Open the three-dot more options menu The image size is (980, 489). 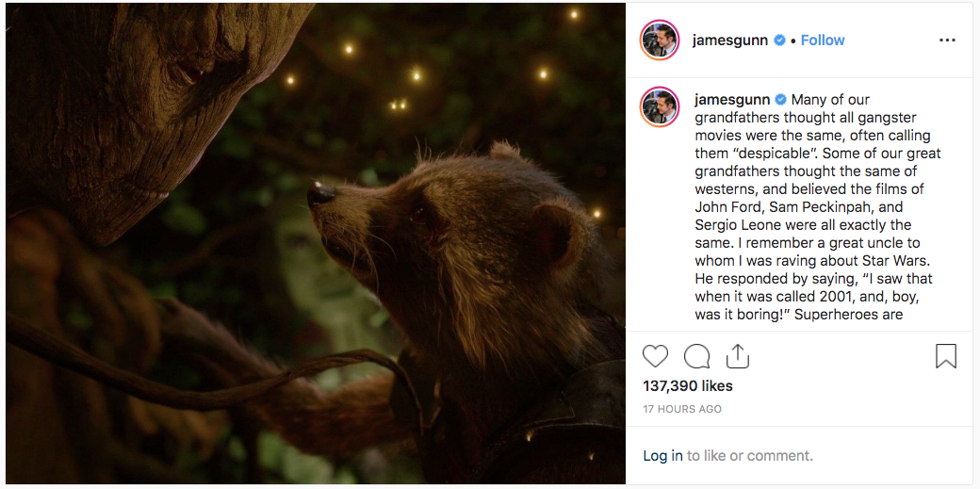click(x=947, y=41)
